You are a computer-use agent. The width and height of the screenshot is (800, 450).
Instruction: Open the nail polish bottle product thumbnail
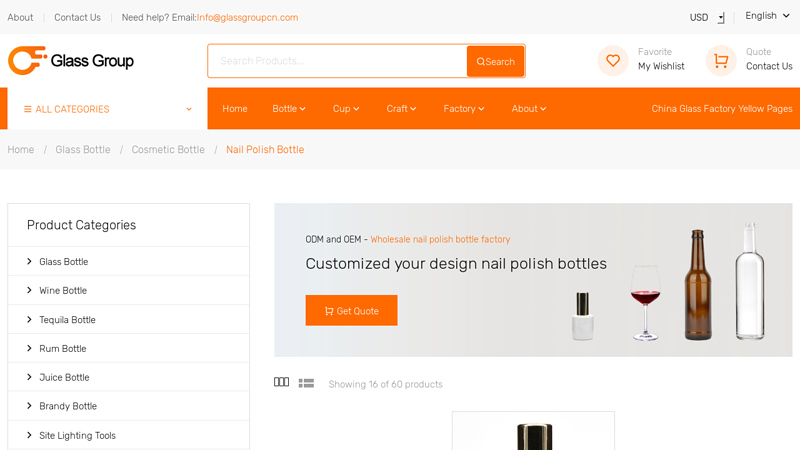click(533, 431)
